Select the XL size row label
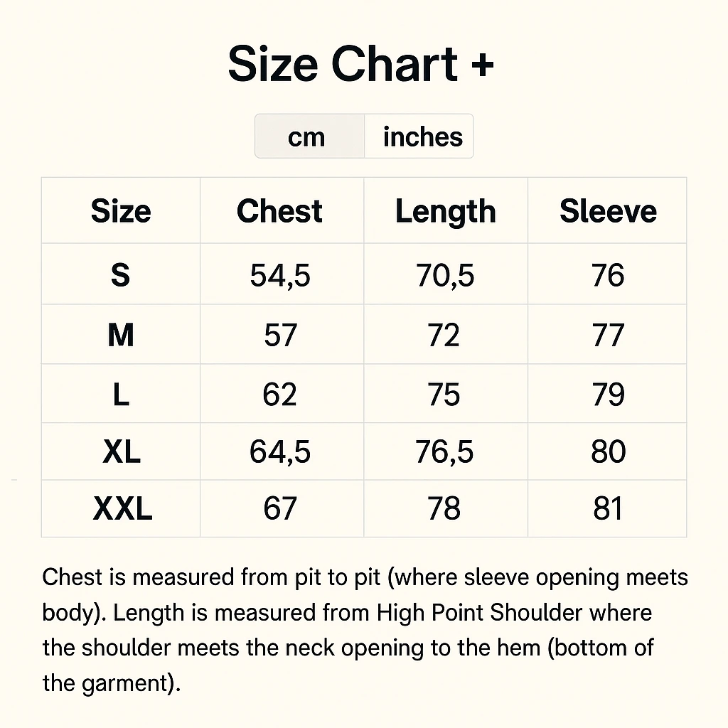Screen dimensions: 728x728 (121, 451)
